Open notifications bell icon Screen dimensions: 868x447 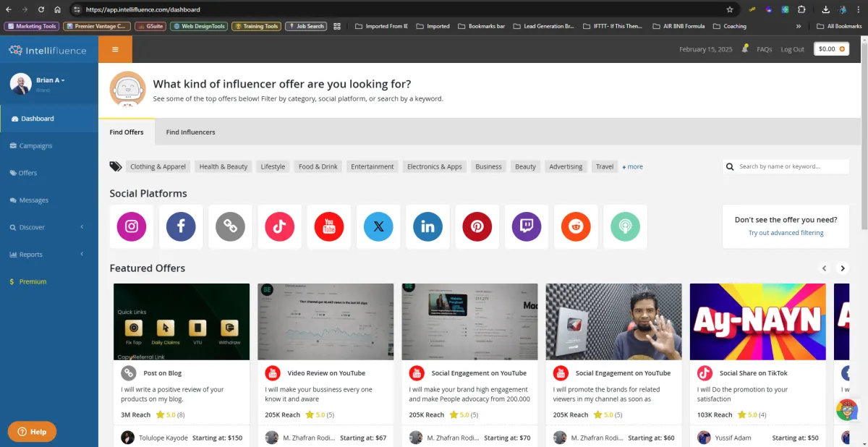coord(745,49)
